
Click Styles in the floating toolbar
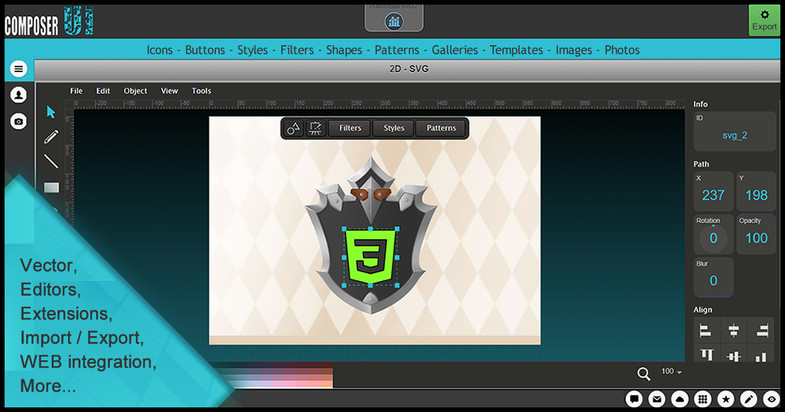click(394, 128)
